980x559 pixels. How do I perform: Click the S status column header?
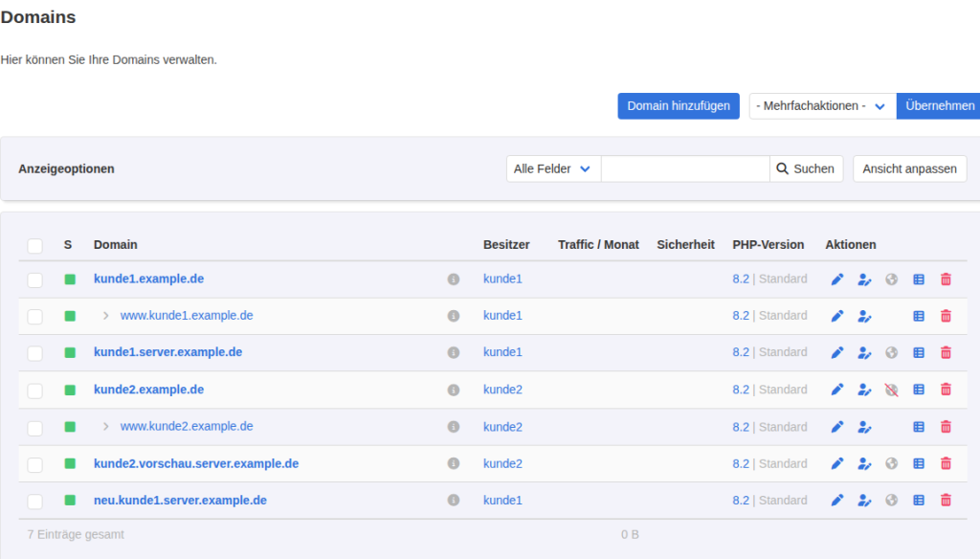coord(68,244)
